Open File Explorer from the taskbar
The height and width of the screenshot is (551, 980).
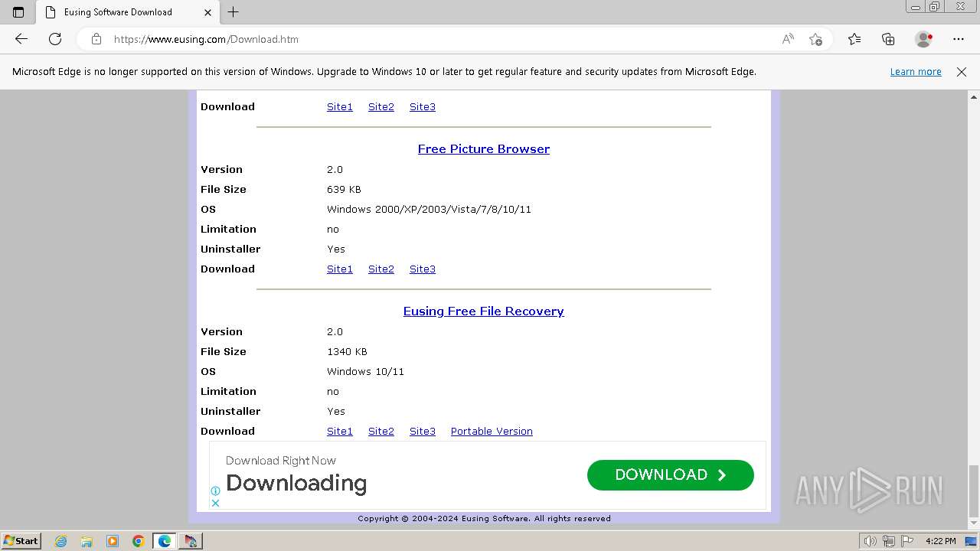click(87, 541)
